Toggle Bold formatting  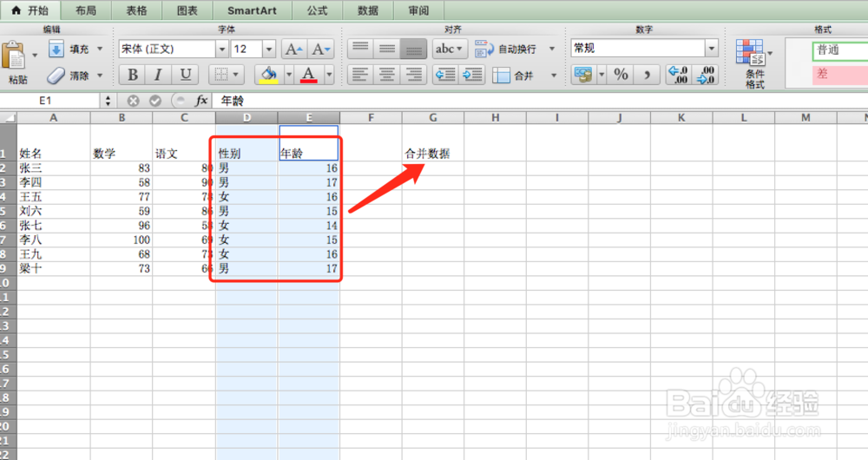tap(132, 74)
